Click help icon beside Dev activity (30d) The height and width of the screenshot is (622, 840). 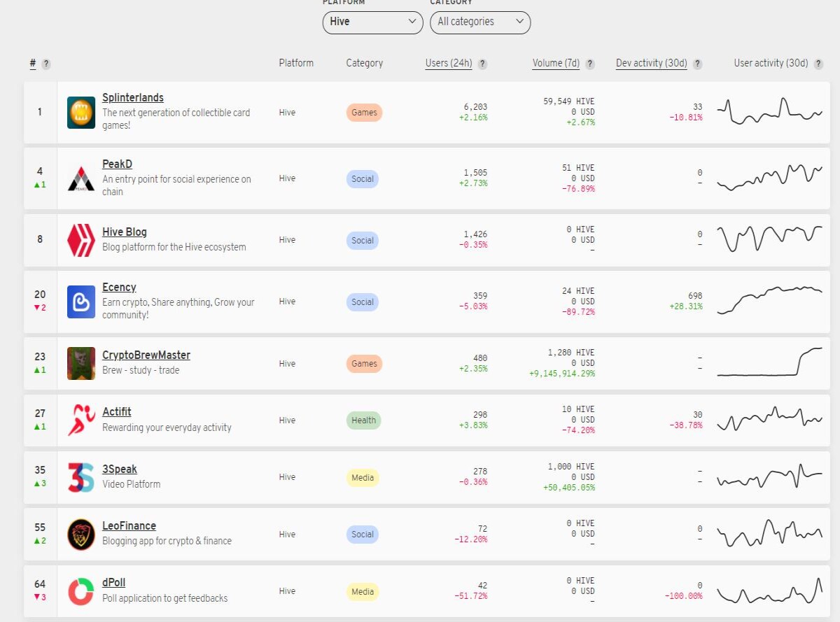[x=697, y=64]
